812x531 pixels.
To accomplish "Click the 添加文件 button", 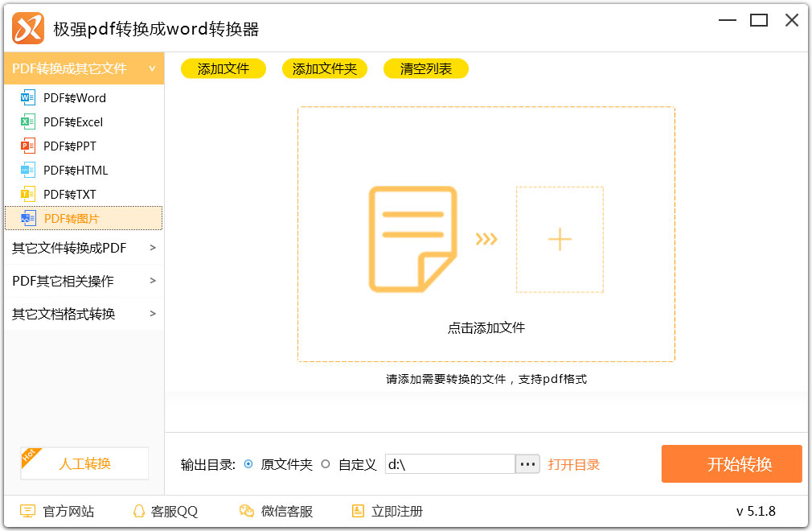I will tap(224, 69).
